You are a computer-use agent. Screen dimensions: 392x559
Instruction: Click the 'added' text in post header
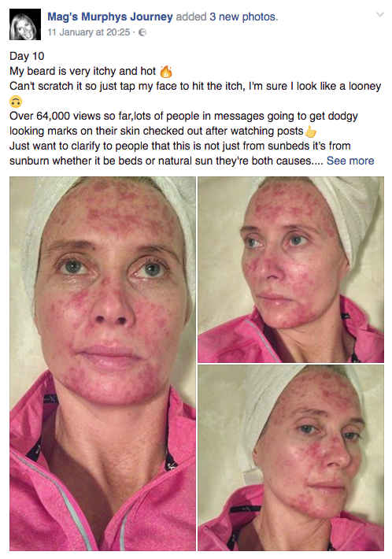click(191, 17)
